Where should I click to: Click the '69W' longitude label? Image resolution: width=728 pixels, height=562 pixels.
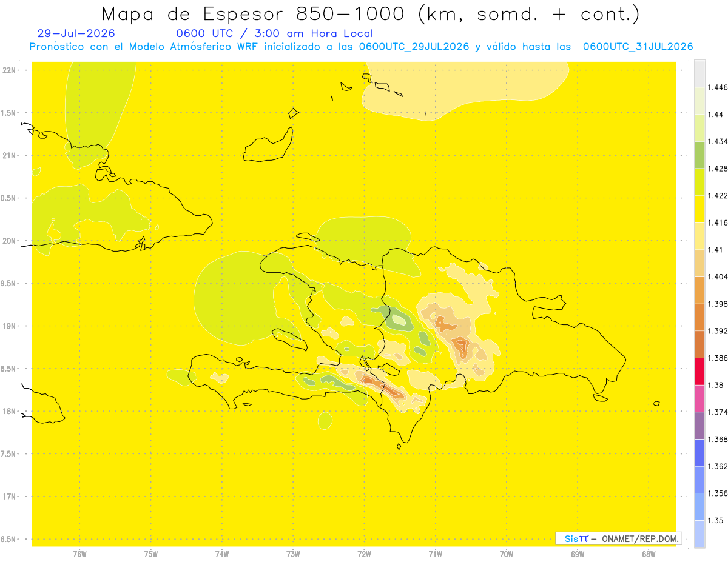(578, 554)
